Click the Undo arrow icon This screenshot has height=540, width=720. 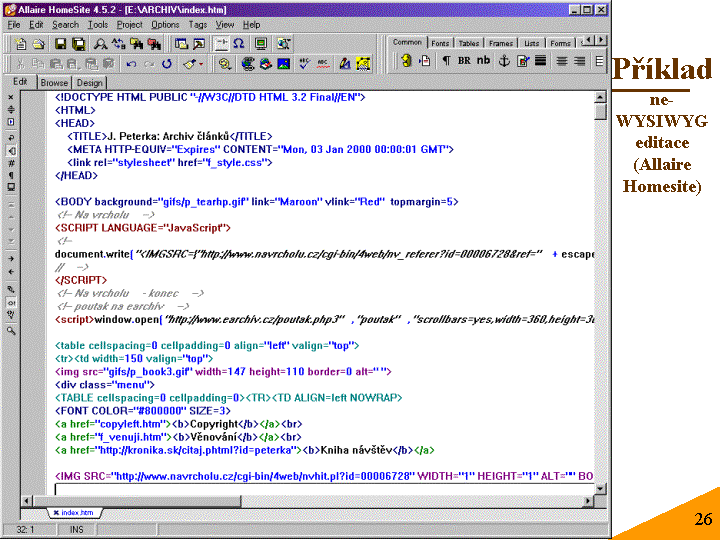(131, 64)
